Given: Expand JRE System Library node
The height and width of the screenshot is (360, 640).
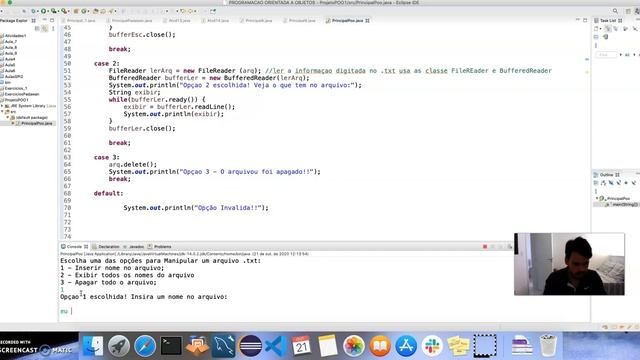Looking at the screenshot, I should pyautogui.click(x=2, y=106).
